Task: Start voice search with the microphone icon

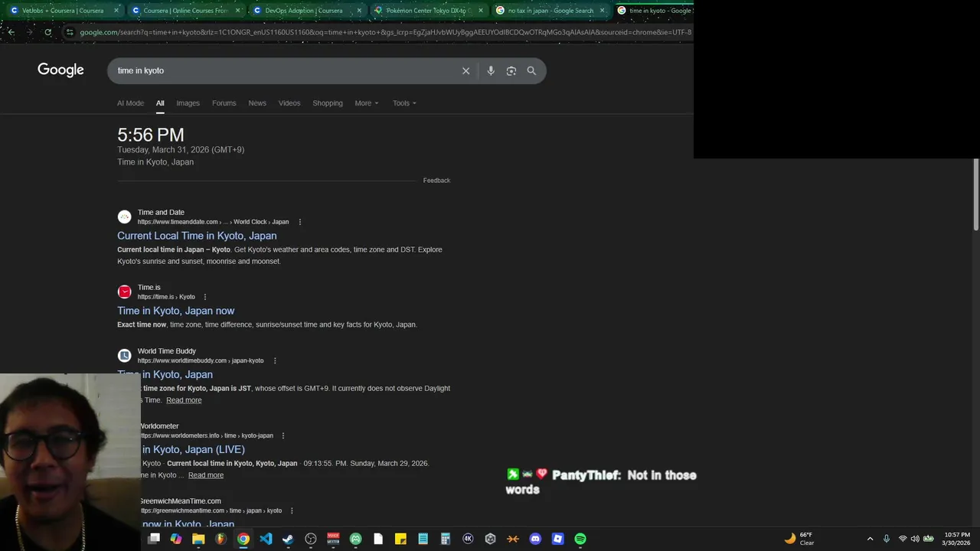Action: 491,70
